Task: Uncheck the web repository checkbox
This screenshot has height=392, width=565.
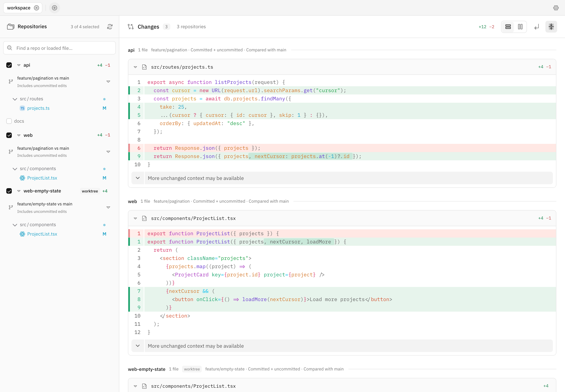Action: point(9,135)
